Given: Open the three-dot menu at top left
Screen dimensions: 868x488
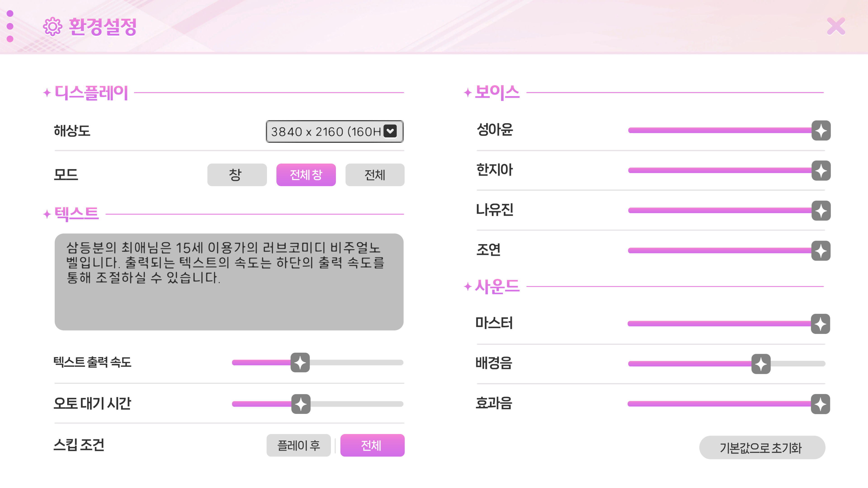Looking at the screenshot, I should [10, 26].
